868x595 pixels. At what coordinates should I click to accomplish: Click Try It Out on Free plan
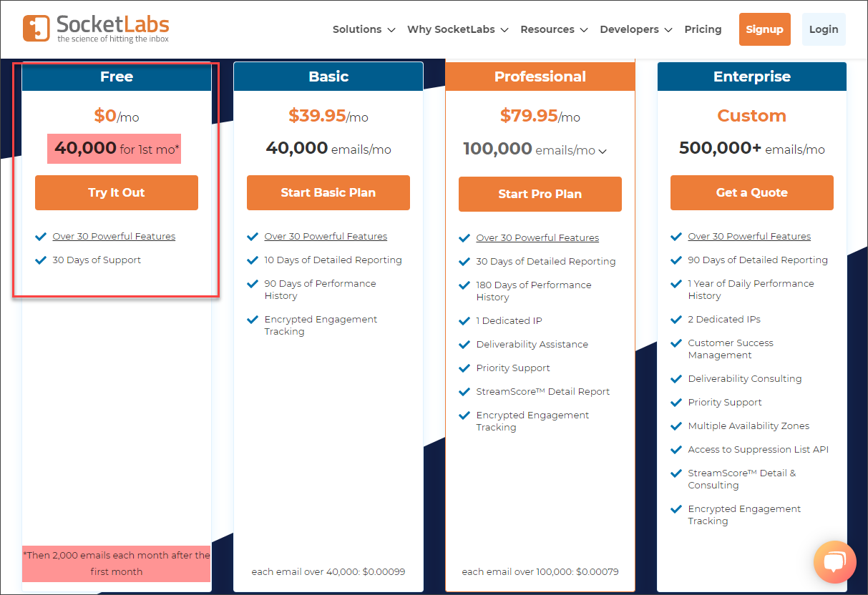[x=117, y=192]
